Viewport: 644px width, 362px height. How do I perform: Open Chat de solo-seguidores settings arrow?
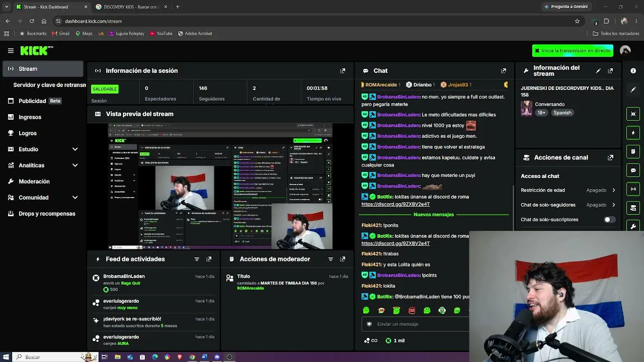tap(613, 205)
